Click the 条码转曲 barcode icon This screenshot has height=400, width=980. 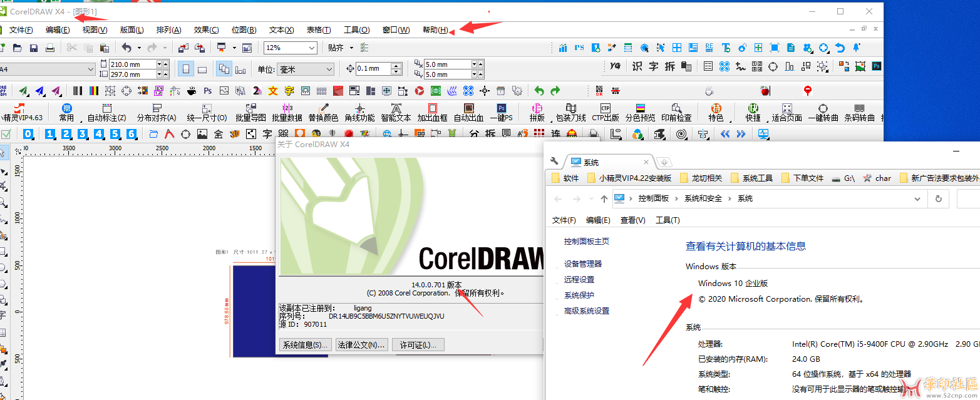pyautogui.click(x=859, y=112)
